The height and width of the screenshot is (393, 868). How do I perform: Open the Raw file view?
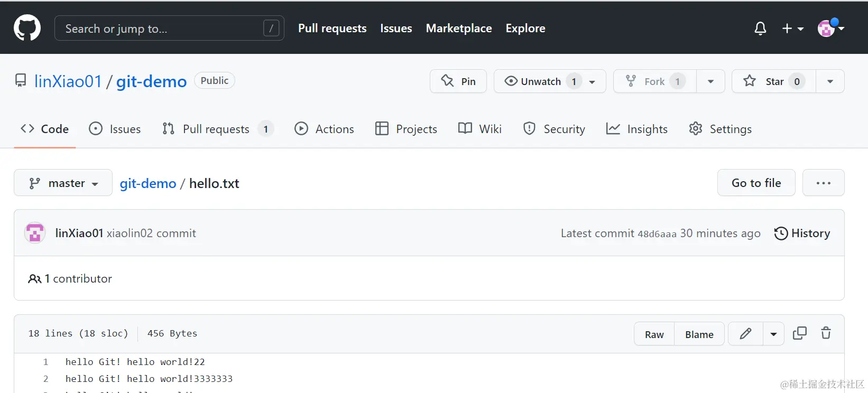click(x=654, y=334)
